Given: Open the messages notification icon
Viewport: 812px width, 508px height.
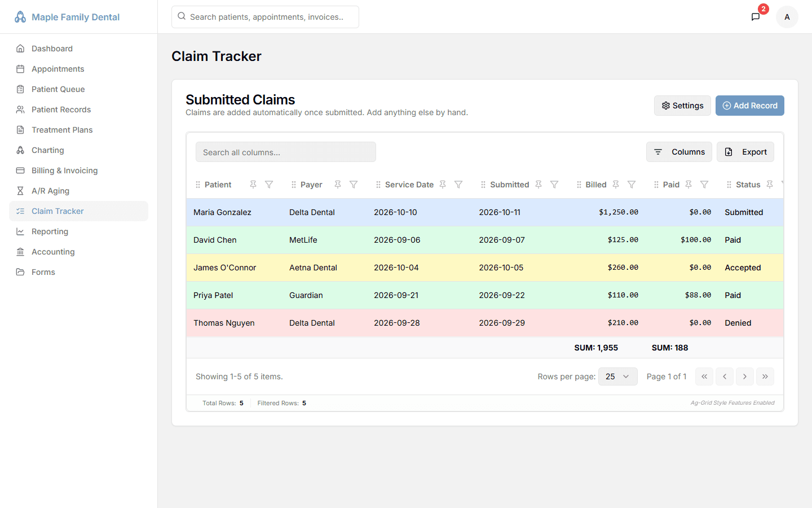Looking at the screenshot, I should tap(756, 17).
